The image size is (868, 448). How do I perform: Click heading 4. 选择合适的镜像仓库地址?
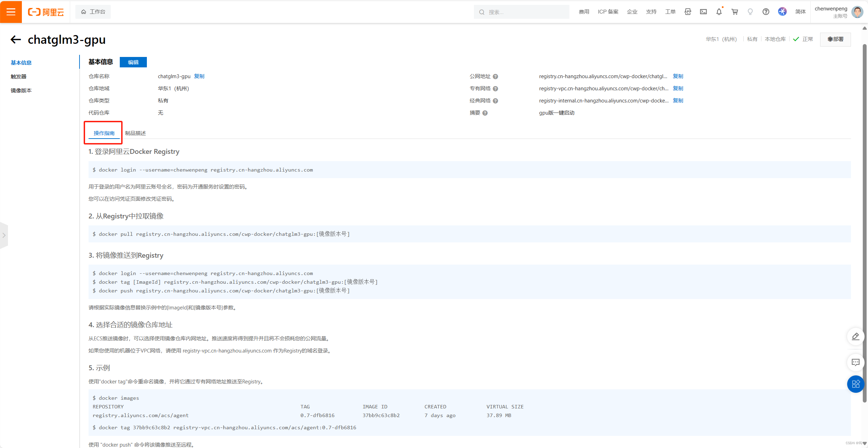tap(131, 325)
